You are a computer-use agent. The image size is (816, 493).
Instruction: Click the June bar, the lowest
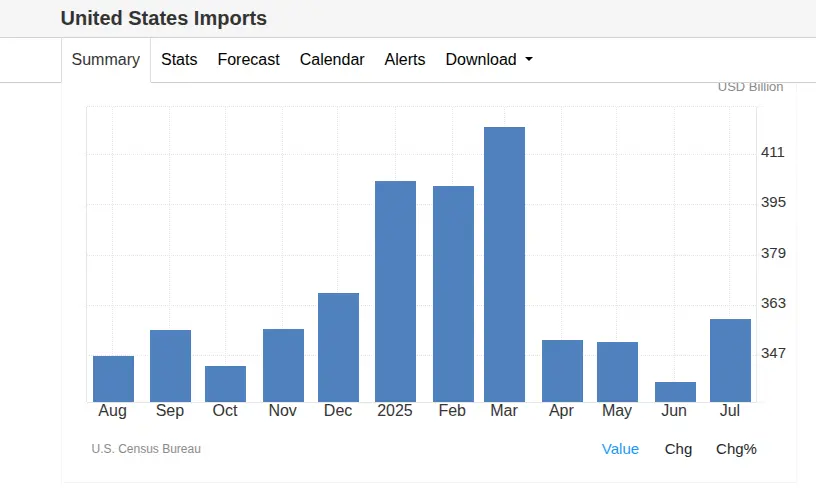point(675,392)
